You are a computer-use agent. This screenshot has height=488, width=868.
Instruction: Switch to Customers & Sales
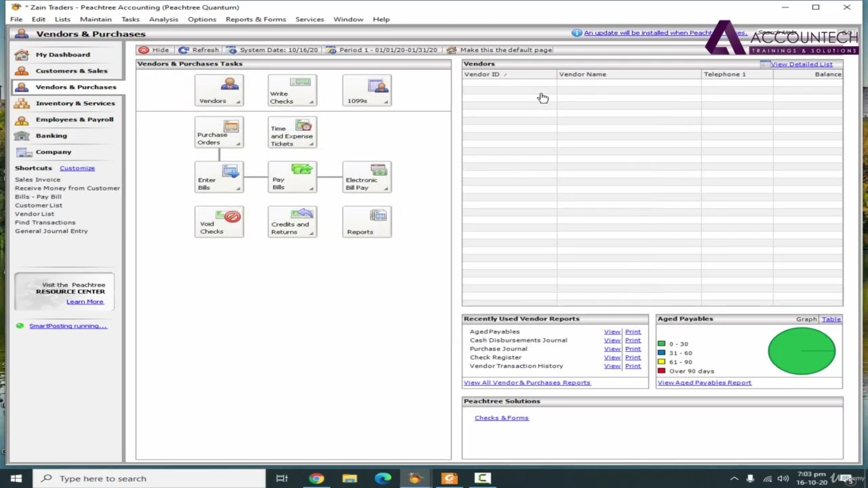click(71, 70)
